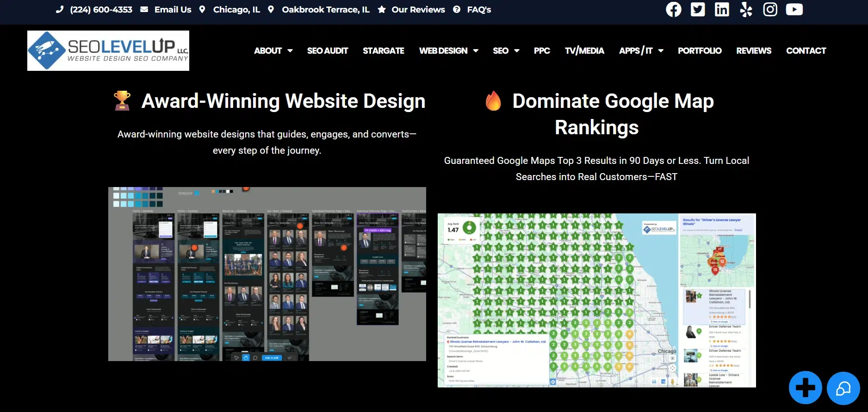Open the YouTube social icon
The height and width of the screenshot is (412, 868).
click(x=794, y=9)
